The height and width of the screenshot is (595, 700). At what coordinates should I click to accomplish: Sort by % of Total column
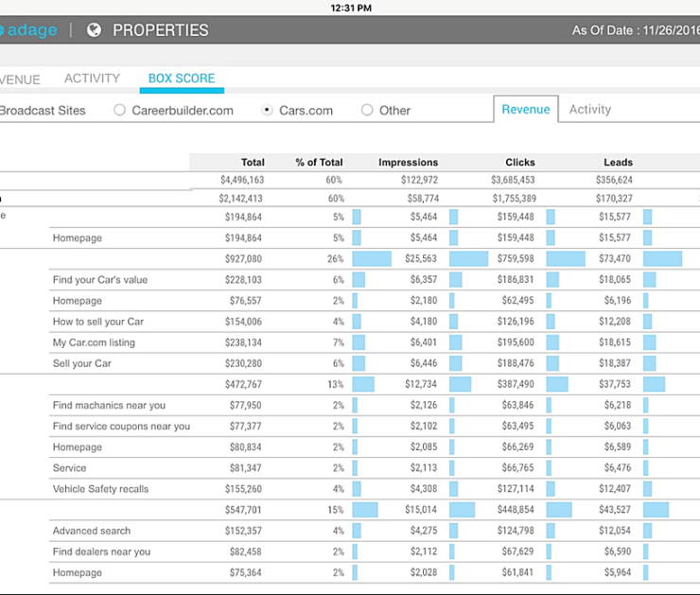pos(319,163)
